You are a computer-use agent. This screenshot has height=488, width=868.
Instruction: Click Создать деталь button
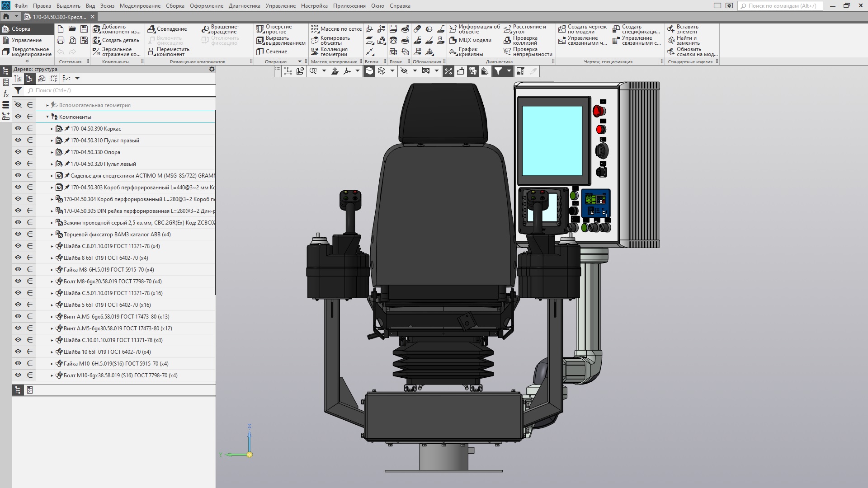117,40
